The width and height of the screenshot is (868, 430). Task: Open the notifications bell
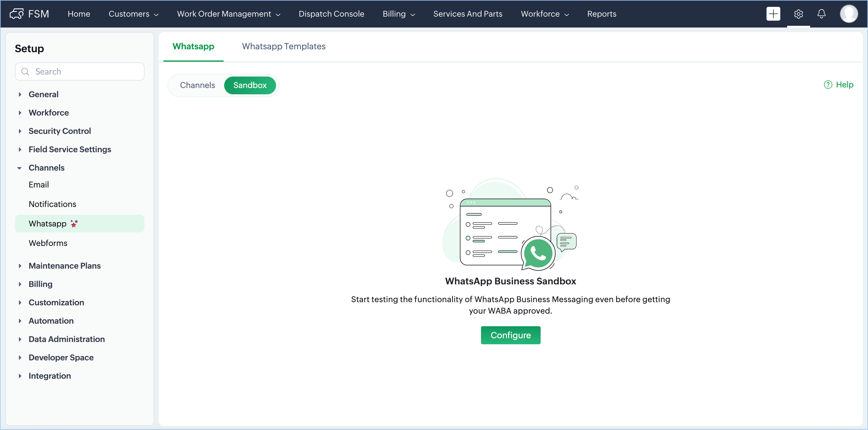click(x=822, y=14)
